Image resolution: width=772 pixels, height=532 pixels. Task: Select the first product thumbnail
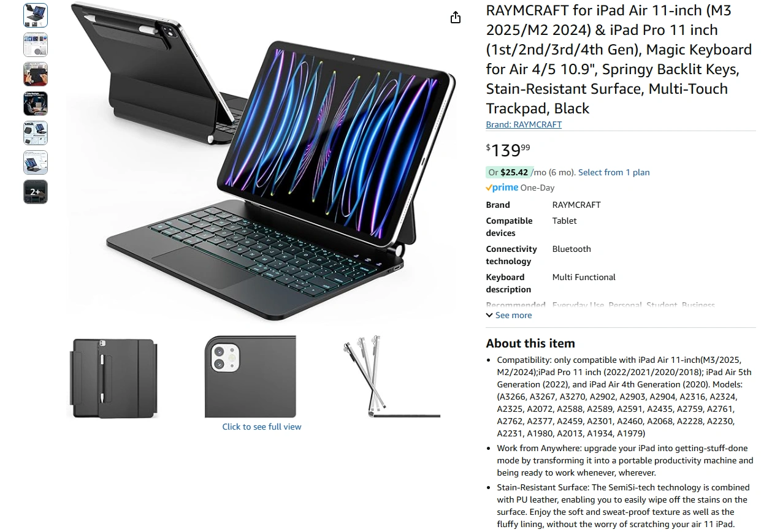coord(36,15)
